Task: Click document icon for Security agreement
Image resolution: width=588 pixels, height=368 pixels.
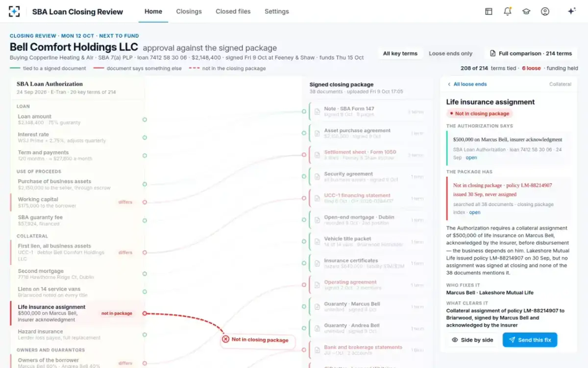Action: point(317,177)
